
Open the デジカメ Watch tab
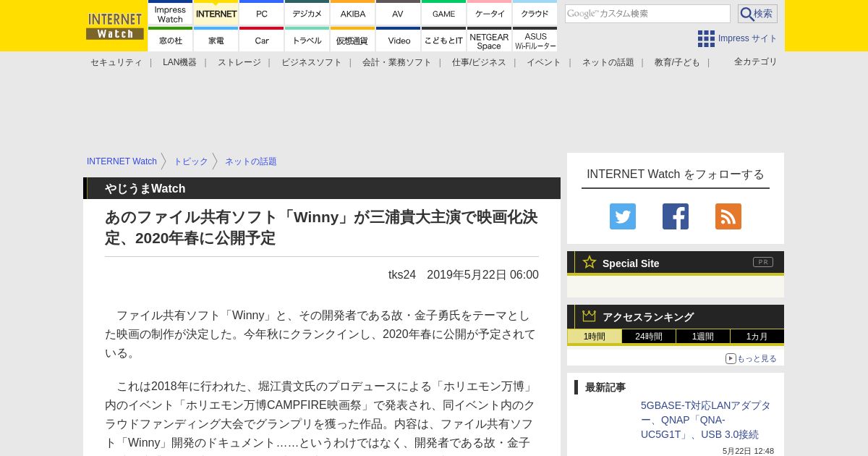coord(307,13)
